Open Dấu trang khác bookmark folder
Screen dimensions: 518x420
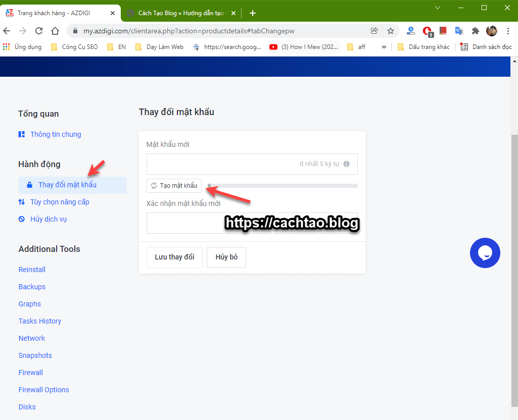(423, 47)
